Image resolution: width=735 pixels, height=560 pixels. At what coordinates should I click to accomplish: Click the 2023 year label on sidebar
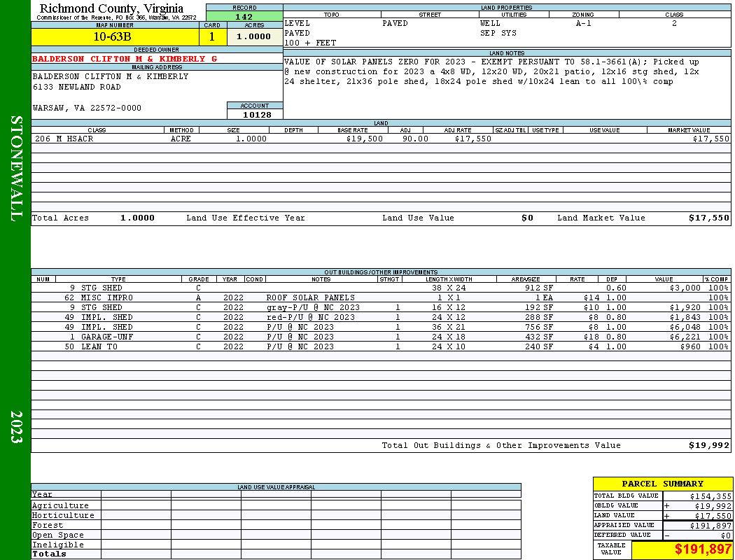coord(16,426)
